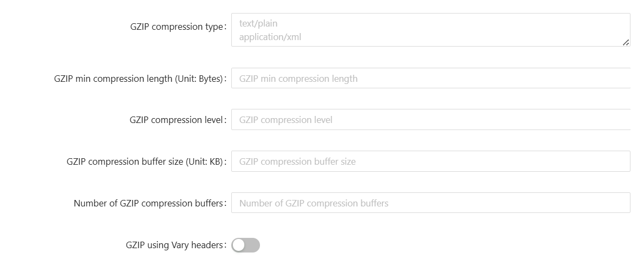Click the "GZIP compression level" placeholder text
644x272 pixels.
coord(285,120)
